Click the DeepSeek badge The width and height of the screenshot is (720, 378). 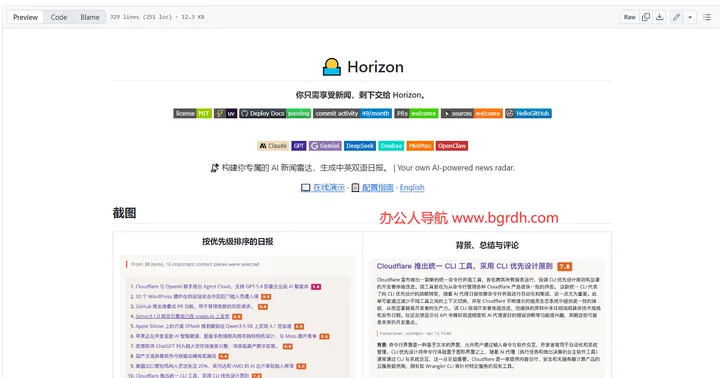point(360,146)
